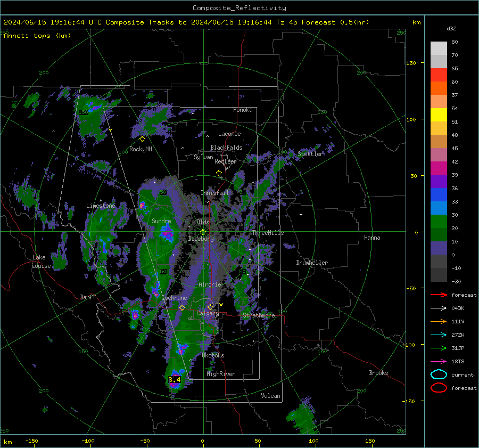
Task: Click the red forecast ellipse legend icon
Action: [439, 388]
